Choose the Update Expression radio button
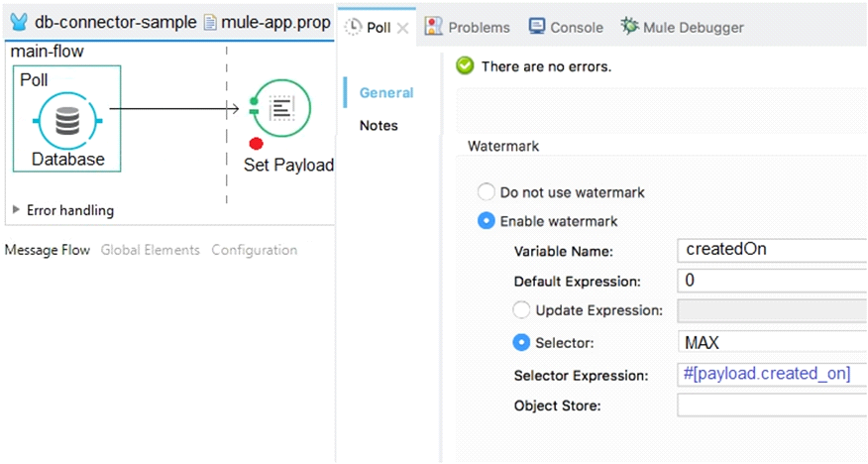This screenshot has height=464, width=868. tap(521, 310)
